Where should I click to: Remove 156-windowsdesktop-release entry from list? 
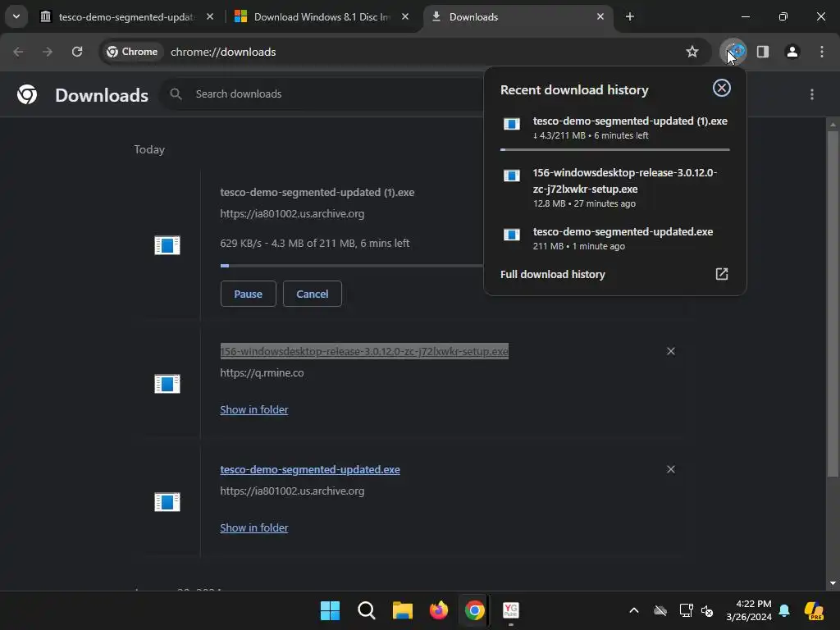(671, 351)
